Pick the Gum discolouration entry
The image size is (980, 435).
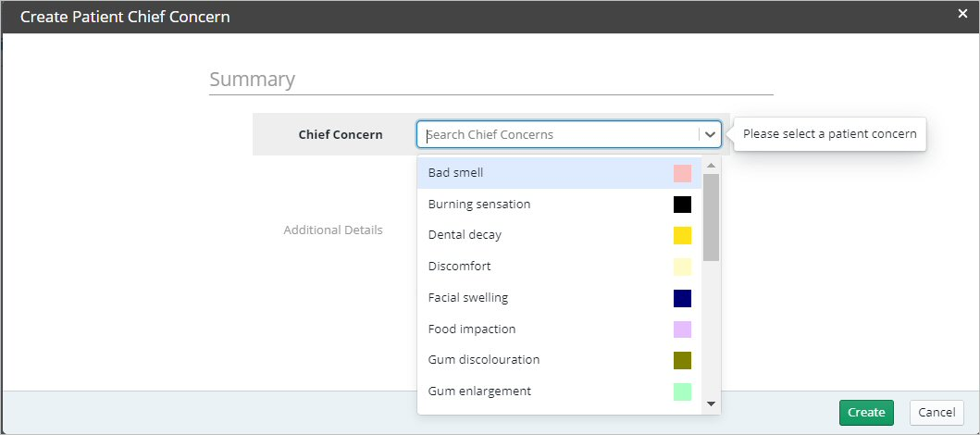pos(559,361)
